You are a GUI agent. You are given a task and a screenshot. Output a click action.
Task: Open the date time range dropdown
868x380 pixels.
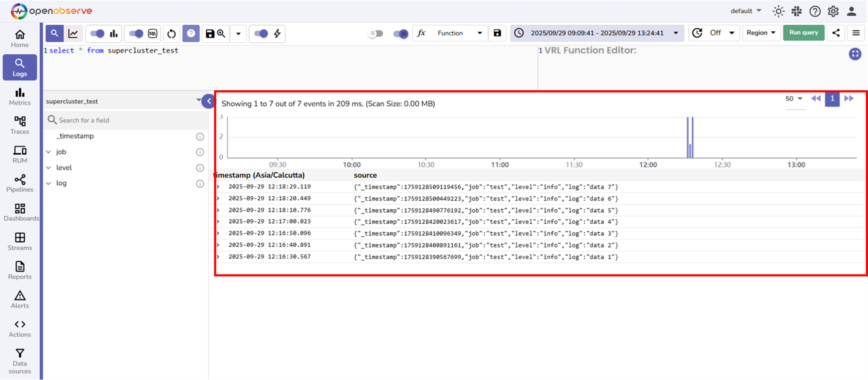pos(597,33)
